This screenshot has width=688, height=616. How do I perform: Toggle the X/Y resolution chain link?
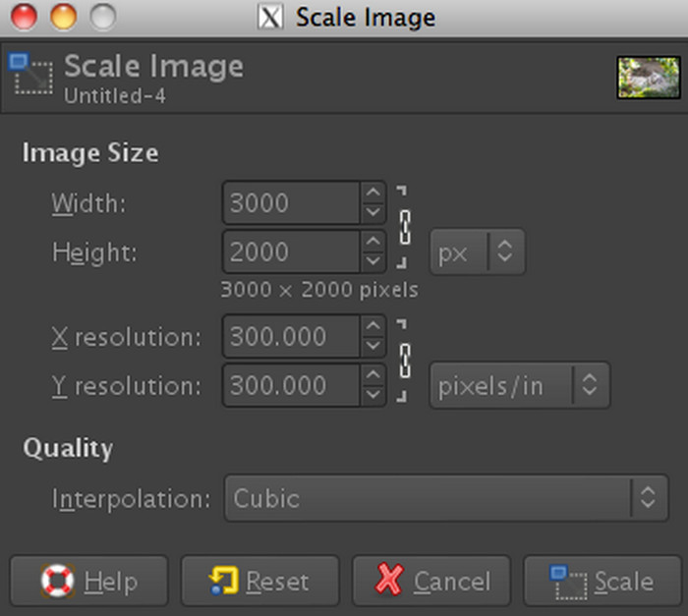(x=403, y=361)
